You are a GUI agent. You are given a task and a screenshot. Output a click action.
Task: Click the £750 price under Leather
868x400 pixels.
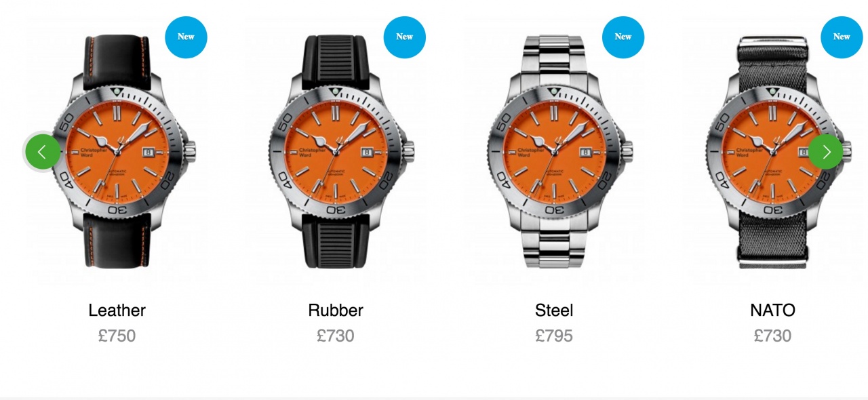(x=117, y=336)
